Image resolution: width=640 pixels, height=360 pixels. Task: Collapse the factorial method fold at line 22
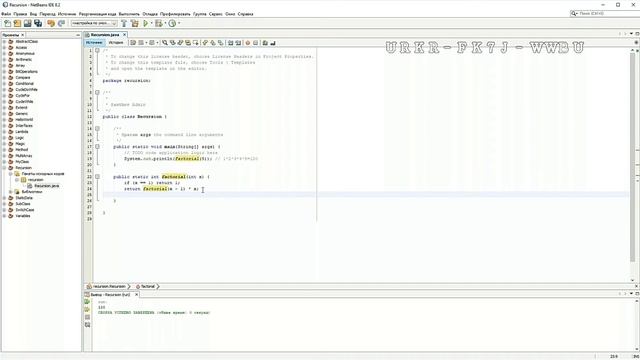97,177
